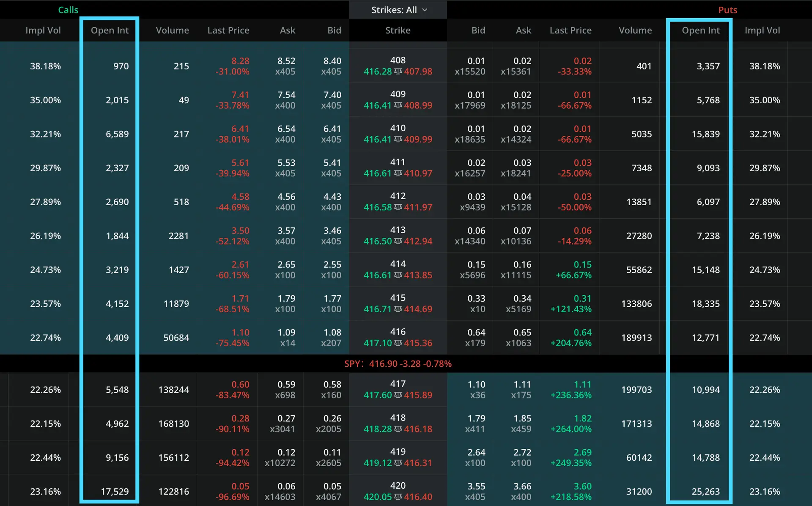Click the breakeven scale icon on strike 410
812x506 pixels.
(398, 139)
